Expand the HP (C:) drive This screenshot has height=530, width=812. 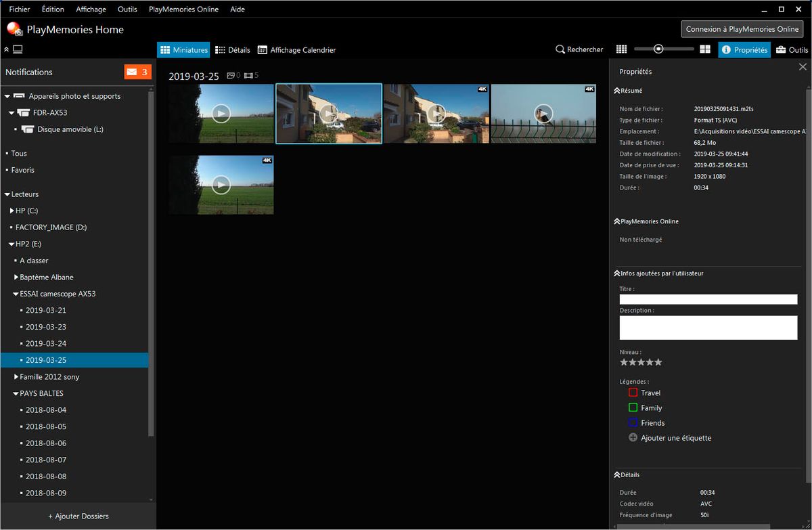pos(12,211)
